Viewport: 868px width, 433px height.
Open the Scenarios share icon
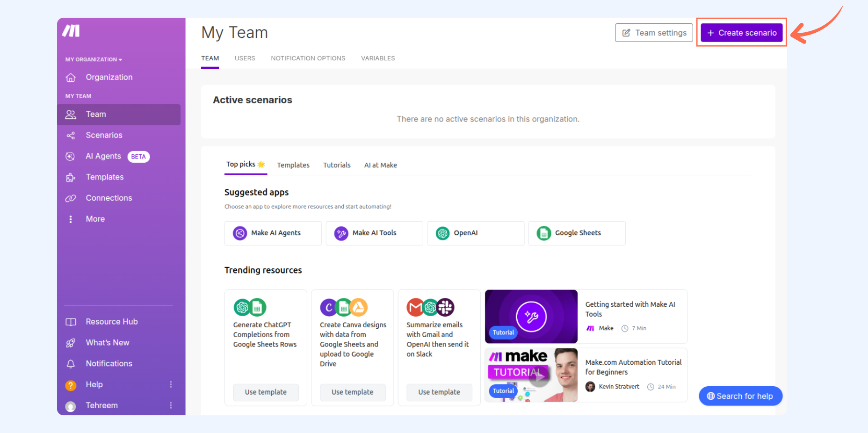tap(71, 136)
